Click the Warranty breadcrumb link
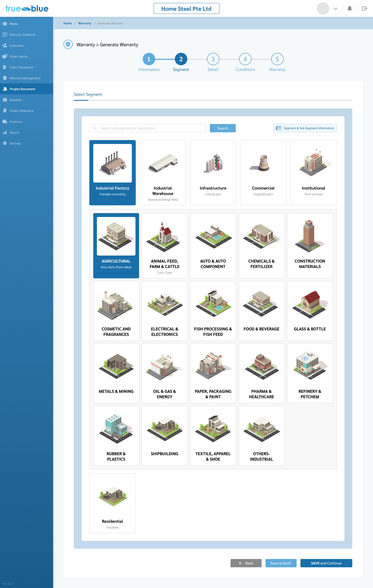 click(x=85, y=23)
